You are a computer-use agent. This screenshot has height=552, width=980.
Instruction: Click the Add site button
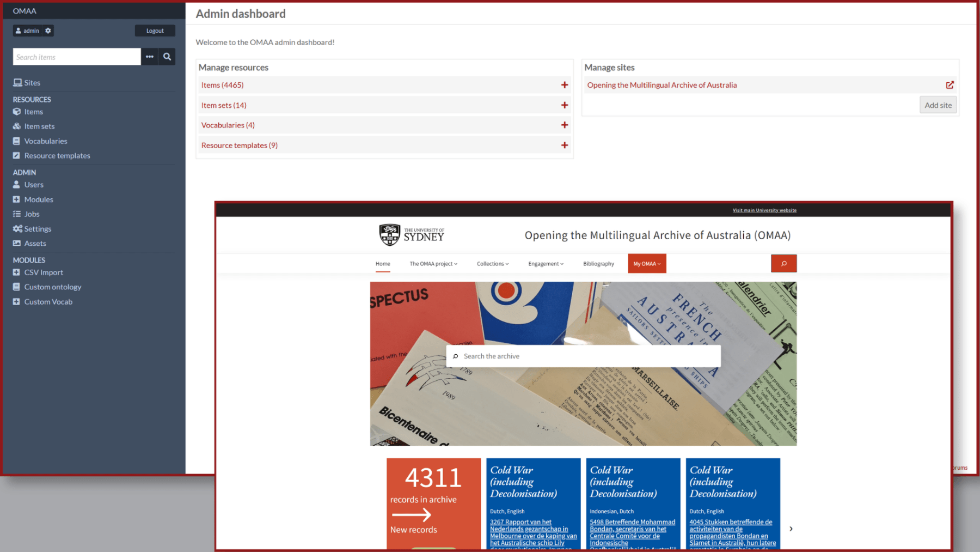(x=938, y=105)
